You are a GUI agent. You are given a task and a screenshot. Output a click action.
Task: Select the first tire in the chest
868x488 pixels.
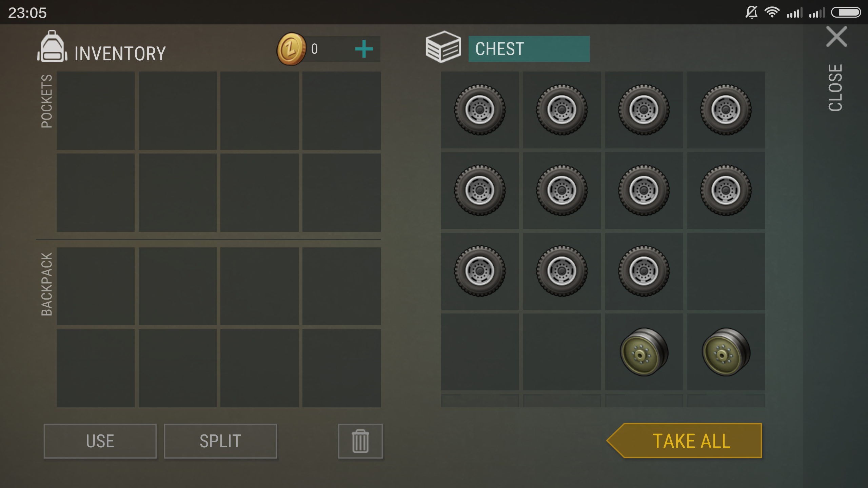480,110
